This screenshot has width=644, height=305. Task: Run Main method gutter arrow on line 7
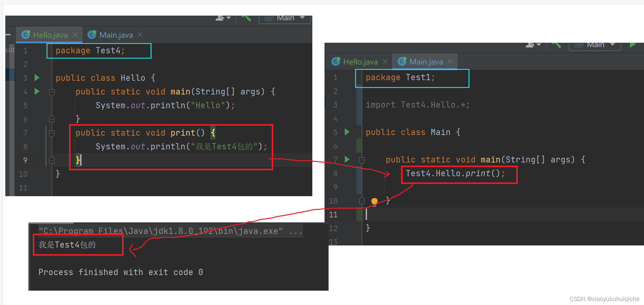click(x=347, y=159)
